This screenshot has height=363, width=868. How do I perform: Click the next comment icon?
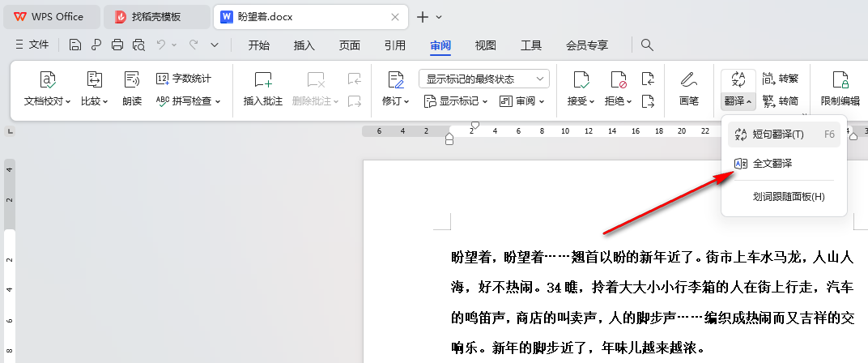pyautogui.click(x=355, y=101)
